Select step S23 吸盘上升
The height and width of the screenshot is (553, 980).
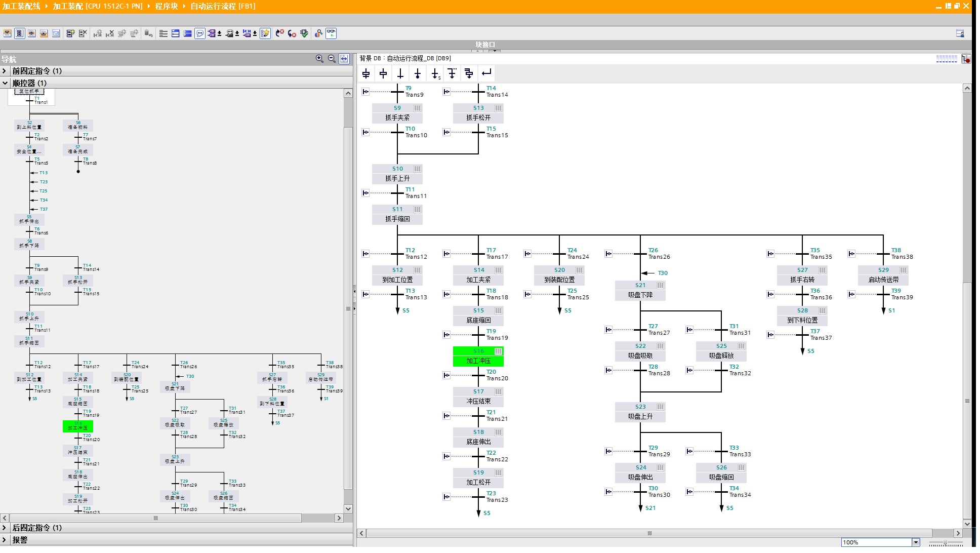(640, 412)
